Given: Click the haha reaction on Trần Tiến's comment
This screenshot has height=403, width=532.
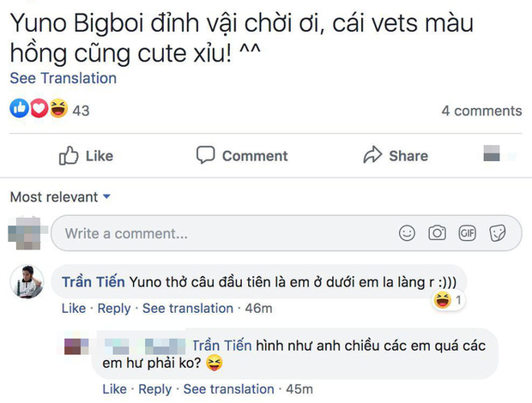Looking at the screenshot, I should tap(443, 300).
